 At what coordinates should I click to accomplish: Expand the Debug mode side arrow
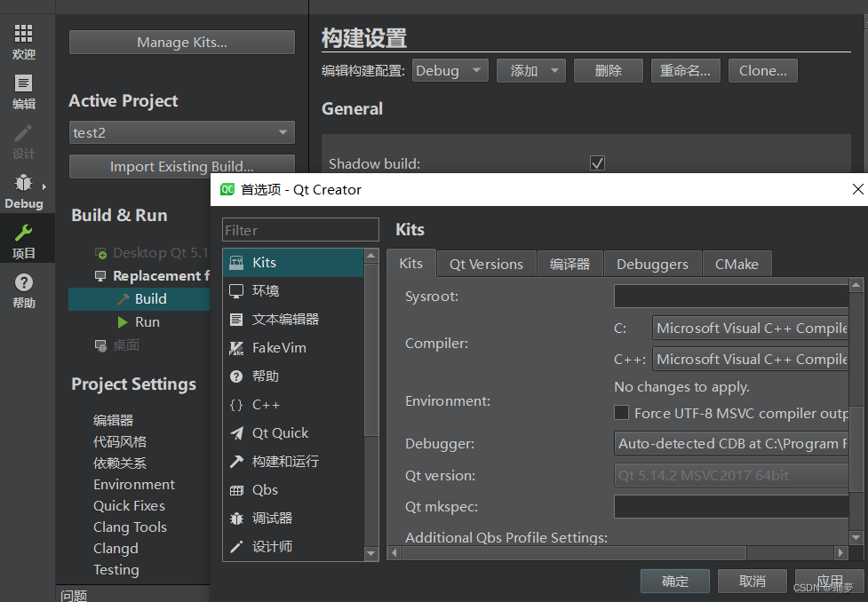point(44,186)
